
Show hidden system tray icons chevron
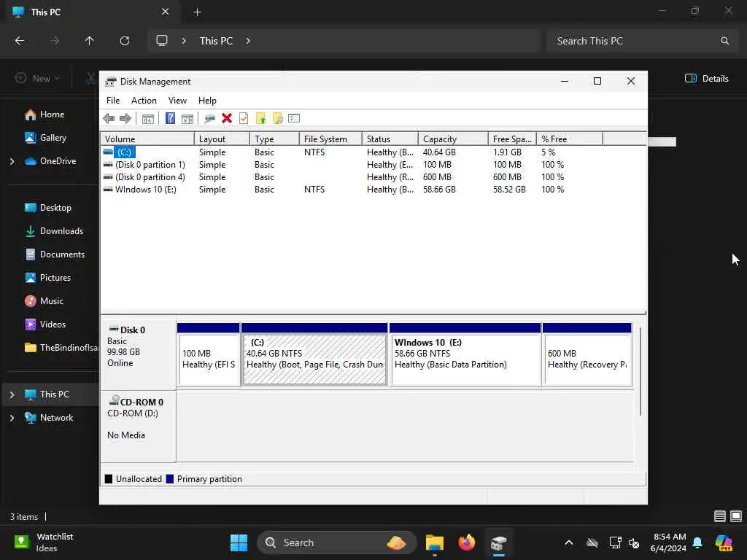pyautogui.click(x=569, y=542)
